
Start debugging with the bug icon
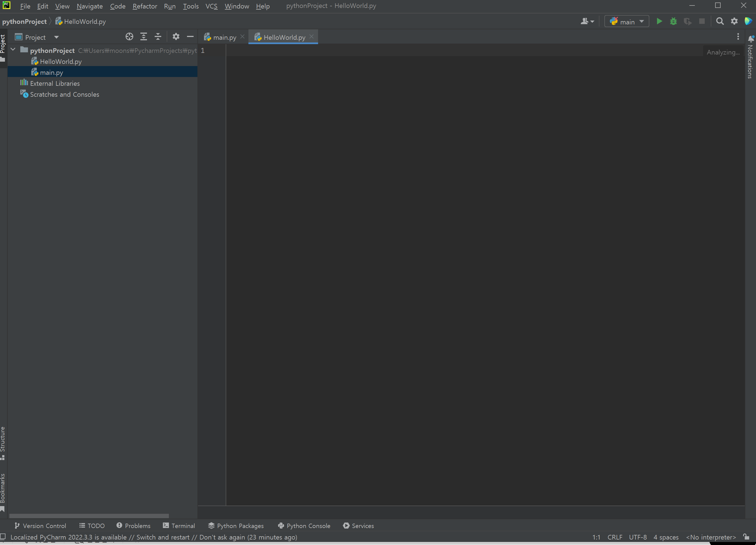click(x=673, y=22)
